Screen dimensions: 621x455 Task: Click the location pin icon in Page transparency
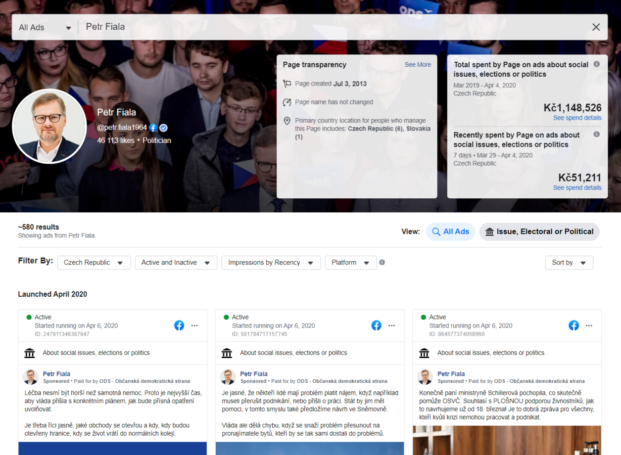click(287, 121)
